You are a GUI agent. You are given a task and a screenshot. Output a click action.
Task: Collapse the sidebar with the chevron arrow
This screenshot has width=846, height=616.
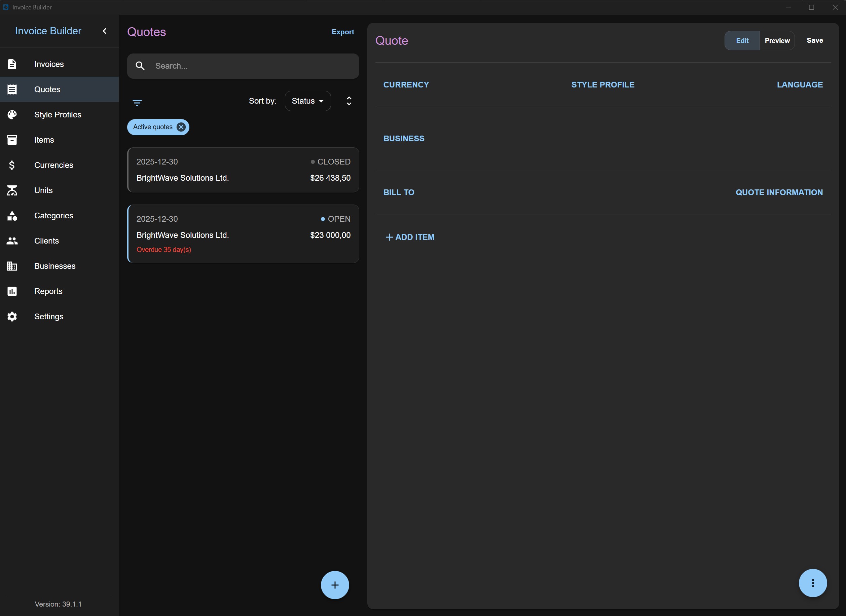[105, 31]
